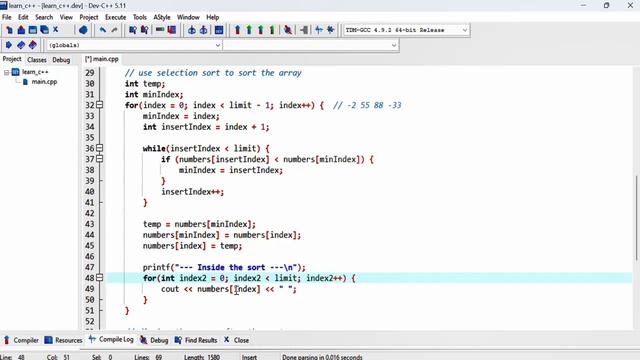
Task: Click the 'Insert' mode status bar entry
Action: (x=249, y=357)
